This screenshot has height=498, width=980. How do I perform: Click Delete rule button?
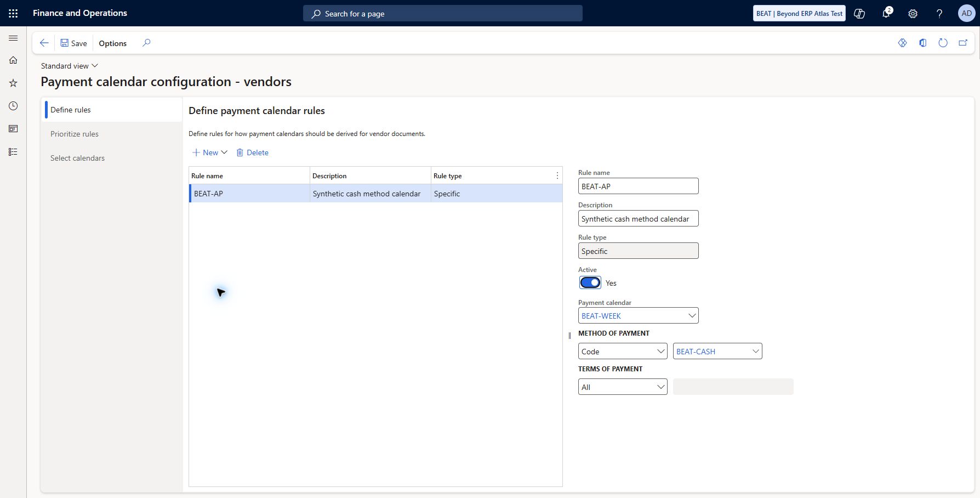point(252,152)
